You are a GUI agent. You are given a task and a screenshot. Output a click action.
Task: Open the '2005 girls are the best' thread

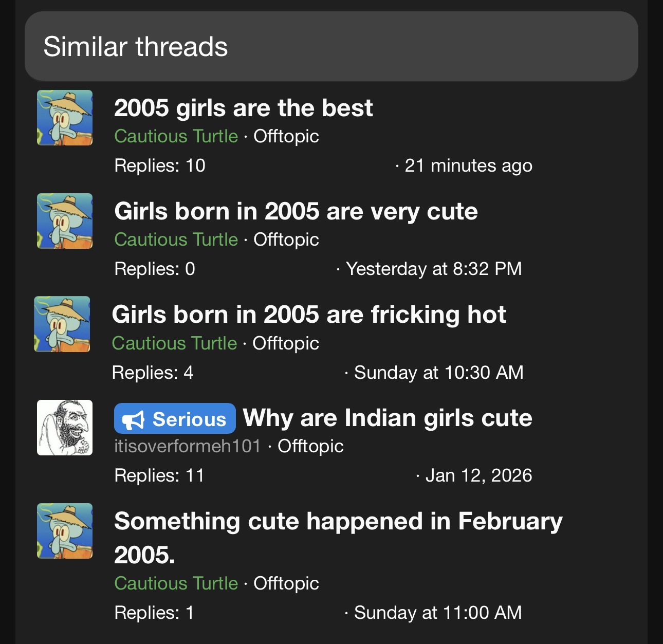coord(243,108)
